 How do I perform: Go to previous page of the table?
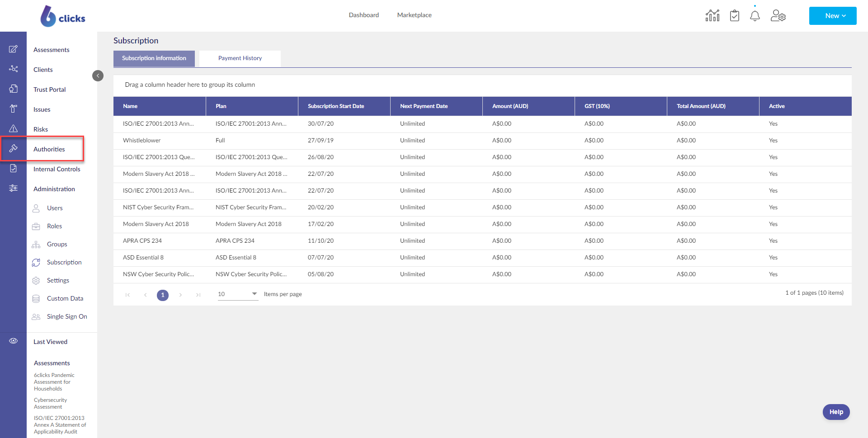[145, 295]
